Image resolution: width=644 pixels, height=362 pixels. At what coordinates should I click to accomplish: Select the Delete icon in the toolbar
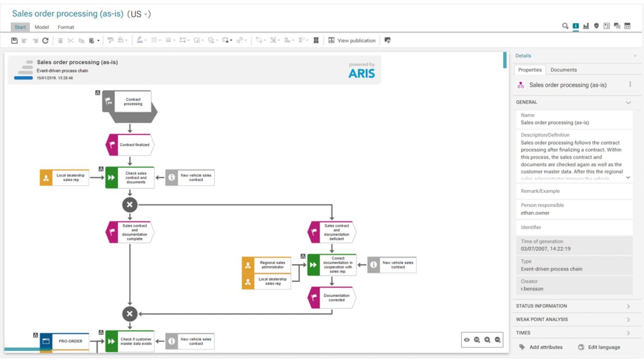[x=61, y=40]
